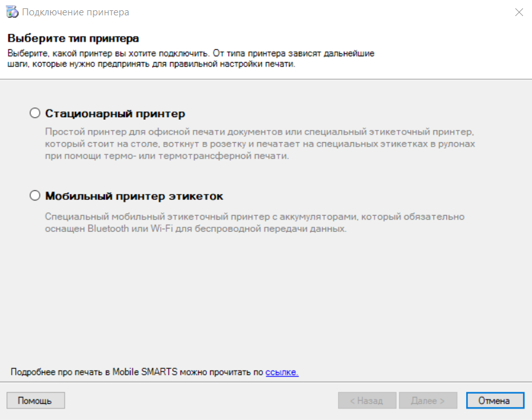532x420 pixels.
Task: Click the Подключение принтера title bar text
Action: point(76,12)
